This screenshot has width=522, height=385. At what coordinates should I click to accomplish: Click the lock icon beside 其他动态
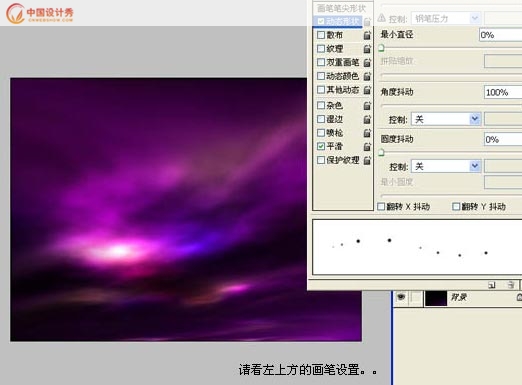coord(367,90)
